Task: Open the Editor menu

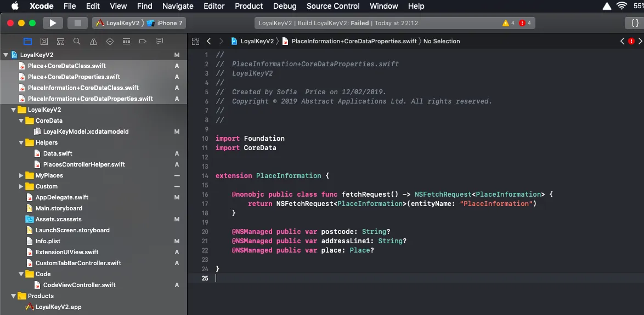Action: pyautogui.click(x=214, y=5)
